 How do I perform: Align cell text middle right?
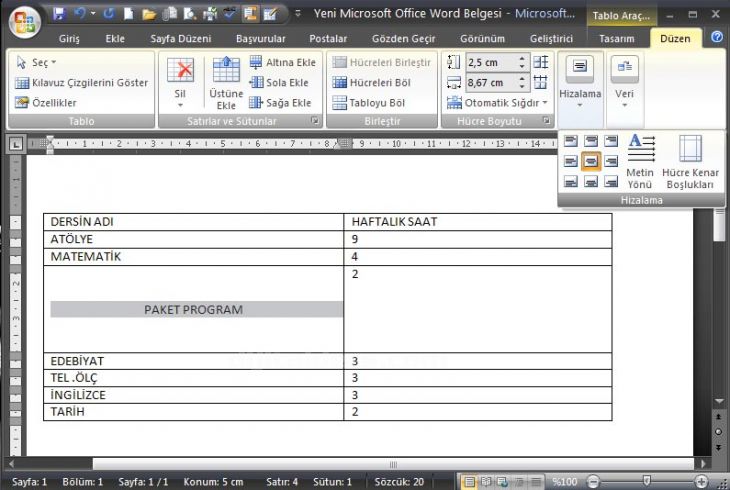pyautogui.click(x=611, y=161)
